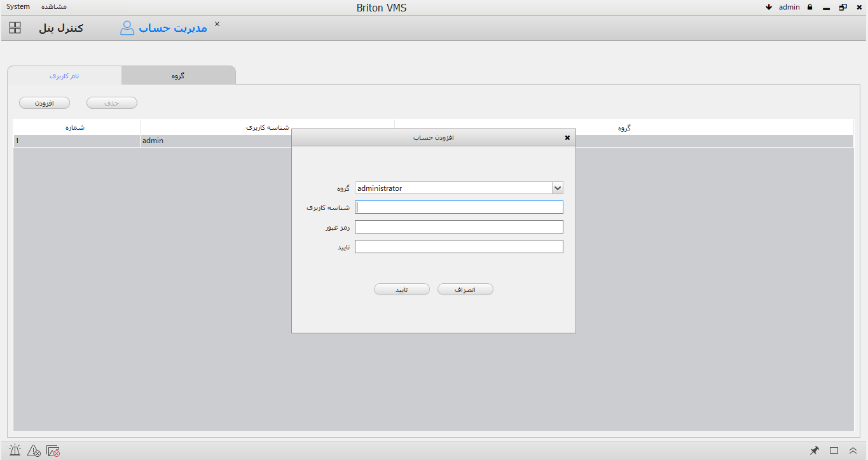Viewport: 868px width, 460px height.
Task: Switch to the نام کاربری username tab
Action: pyautogui.click(x=65, y=75)
